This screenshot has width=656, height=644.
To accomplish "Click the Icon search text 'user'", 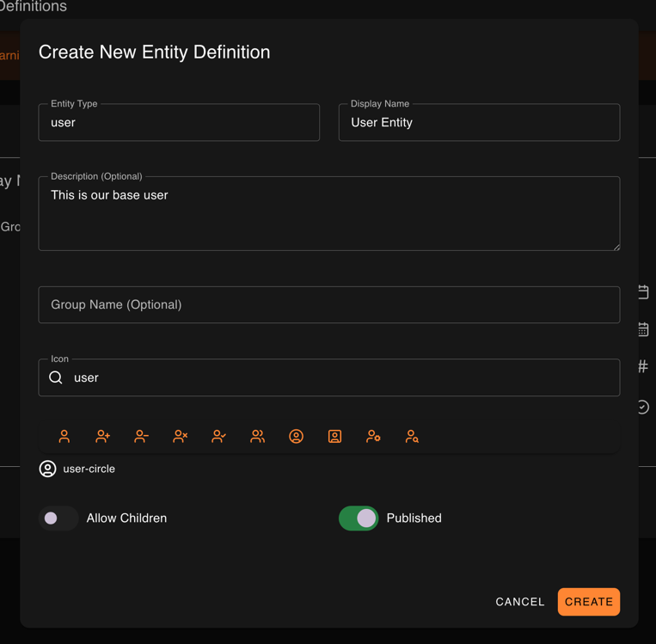I will tap(86, 377).
